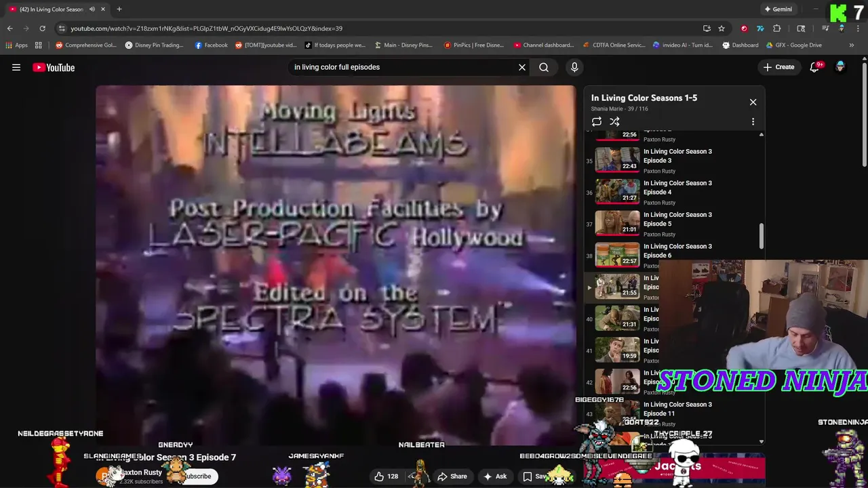Open the Apps bookmarks shortcut

coord(17,45)
